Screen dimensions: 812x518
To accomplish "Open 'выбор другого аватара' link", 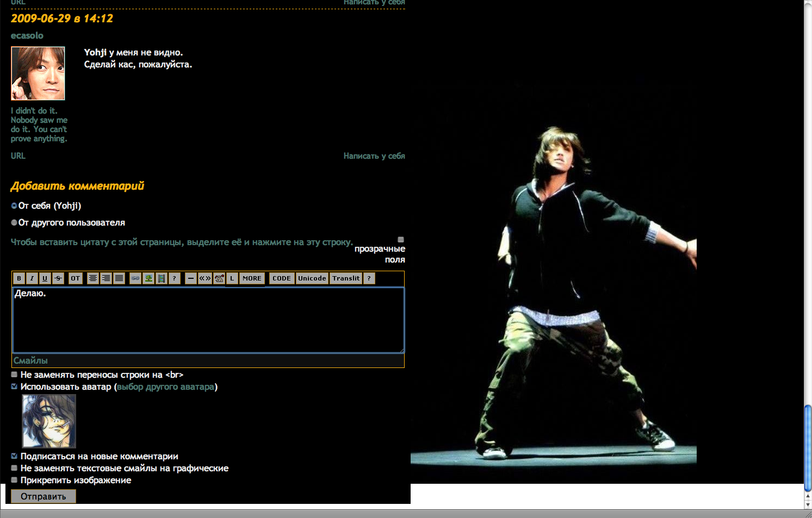I will pyautogui.click(x=166, y=387).
